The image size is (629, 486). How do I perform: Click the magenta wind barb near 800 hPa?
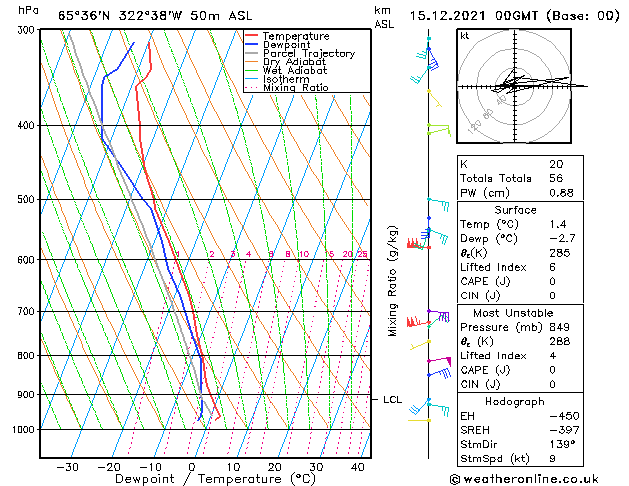[438, 360]
